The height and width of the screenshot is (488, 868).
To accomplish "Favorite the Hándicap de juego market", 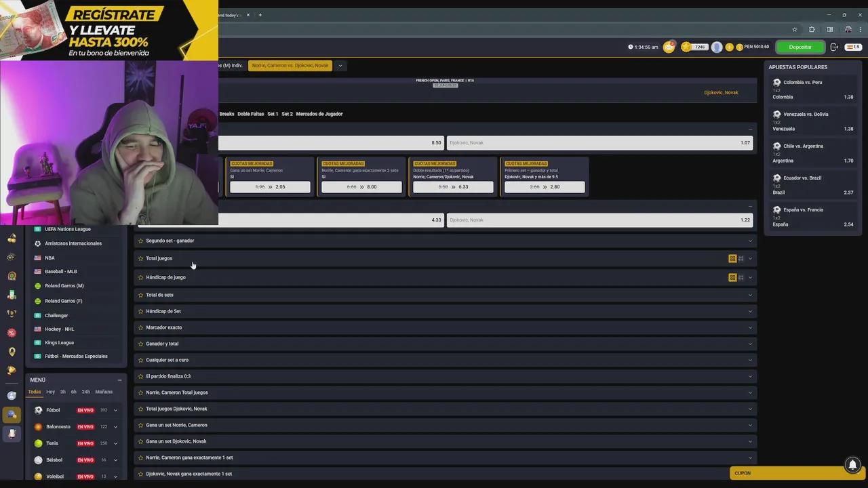I will pos(140,277).
